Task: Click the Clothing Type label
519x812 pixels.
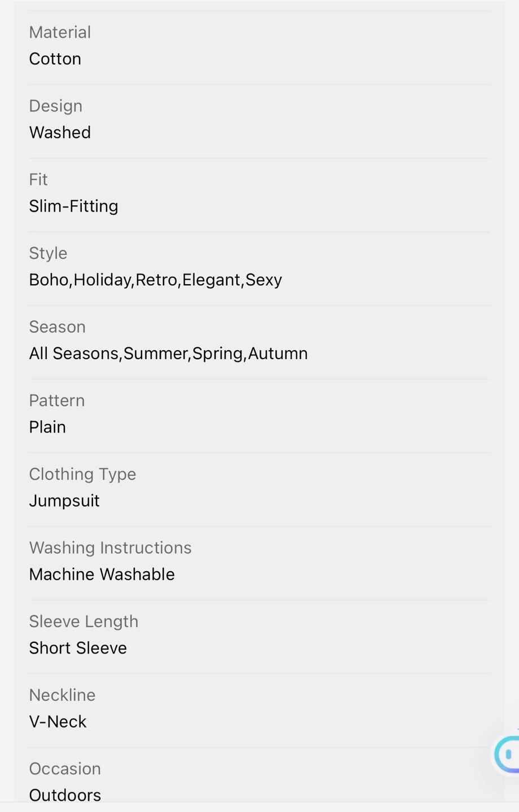Action: (82, 474)
